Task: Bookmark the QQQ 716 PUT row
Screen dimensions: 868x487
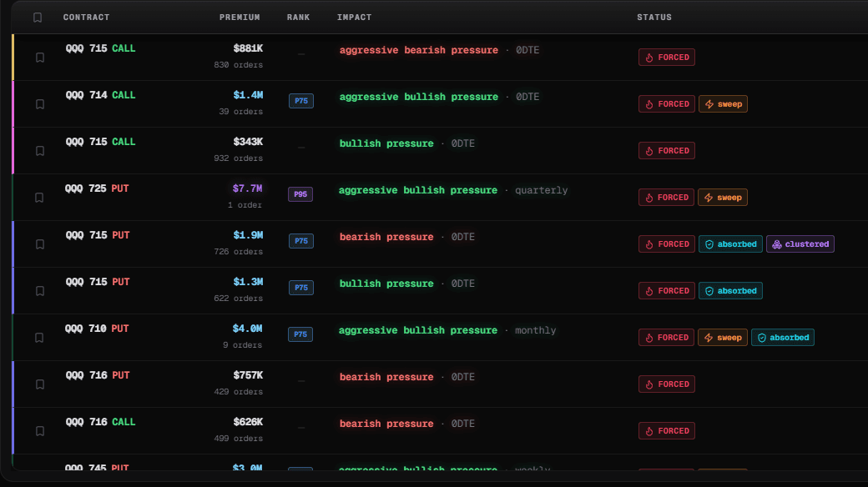Action: pyautogui.click(x=40, y=384)
